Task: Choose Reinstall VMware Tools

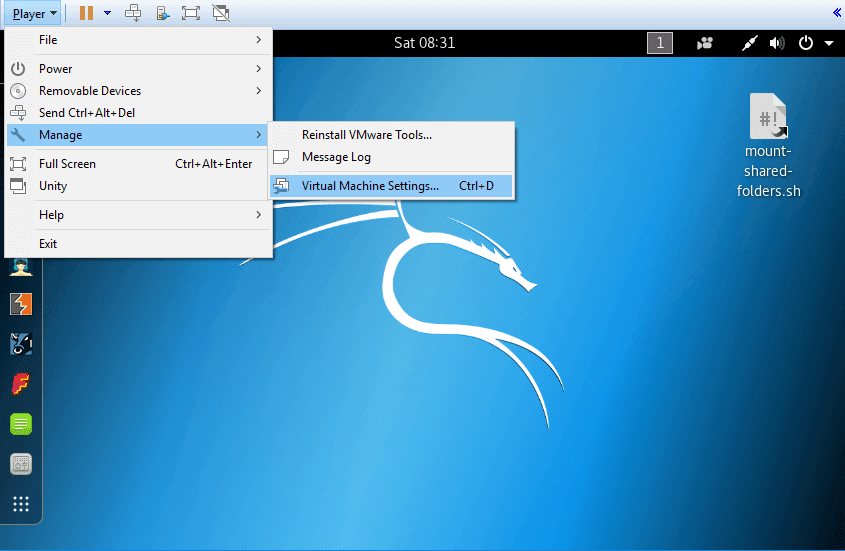Action: pos(391,135)
